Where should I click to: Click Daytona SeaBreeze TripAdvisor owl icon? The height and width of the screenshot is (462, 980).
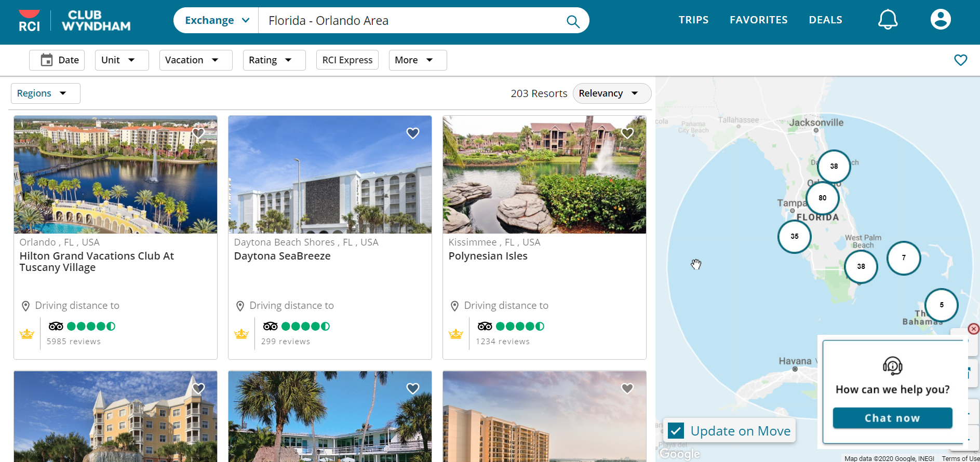tap(271, 326)
